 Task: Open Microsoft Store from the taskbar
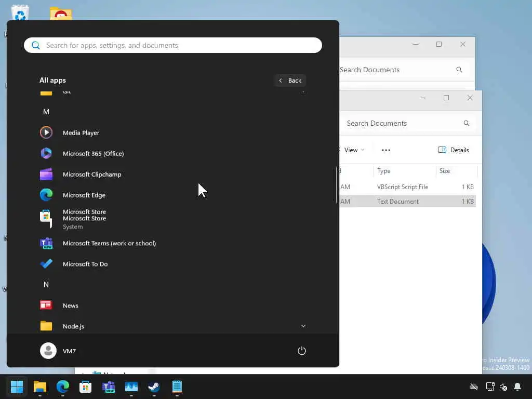pyautogui.click(x=86, y=387)
